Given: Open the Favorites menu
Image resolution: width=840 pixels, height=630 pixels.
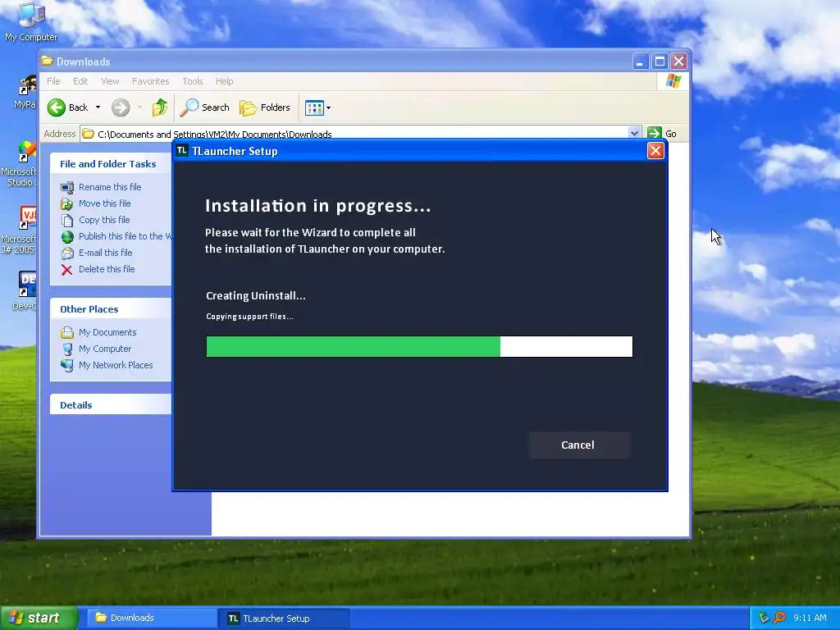Looking at the screenshot, I should tap(151, 81).
